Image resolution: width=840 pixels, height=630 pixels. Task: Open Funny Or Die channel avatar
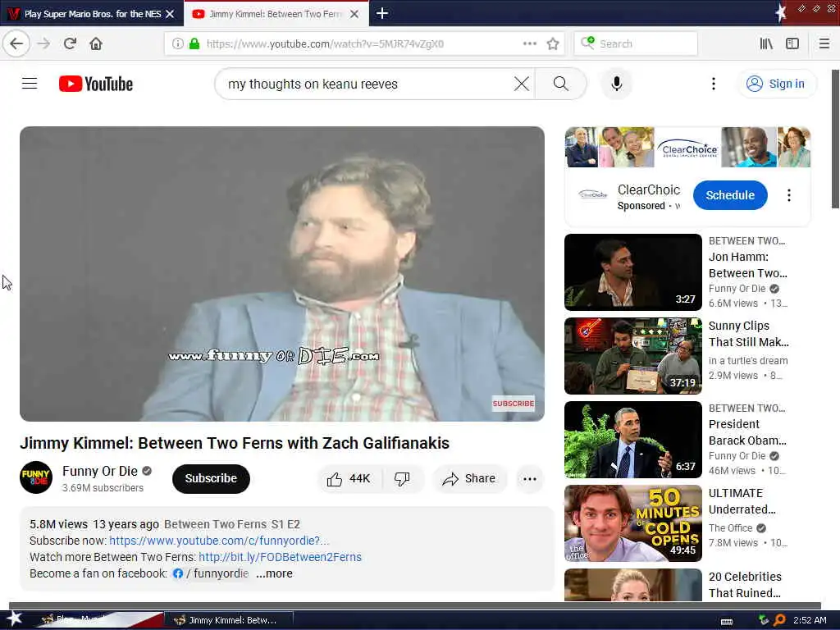pos(36,477)
